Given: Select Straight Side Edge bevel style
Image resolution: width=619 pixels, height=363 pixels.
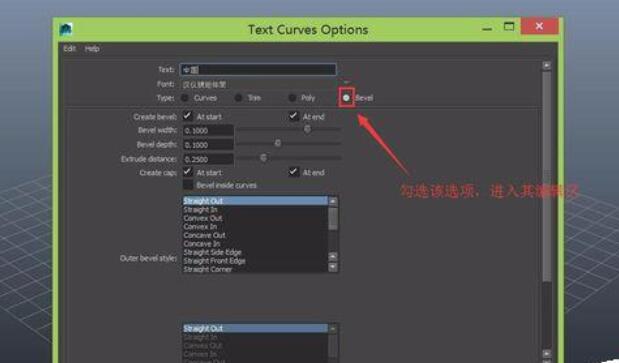Looking at the screenshot, I should pyautogui.click(x=212, y=252).
